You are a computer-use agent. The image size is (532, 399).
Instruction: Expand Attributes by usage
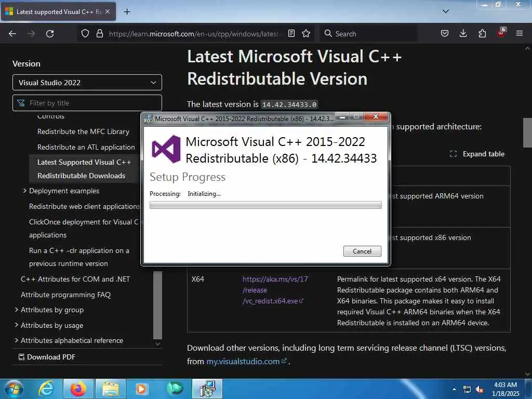(17, 325)
